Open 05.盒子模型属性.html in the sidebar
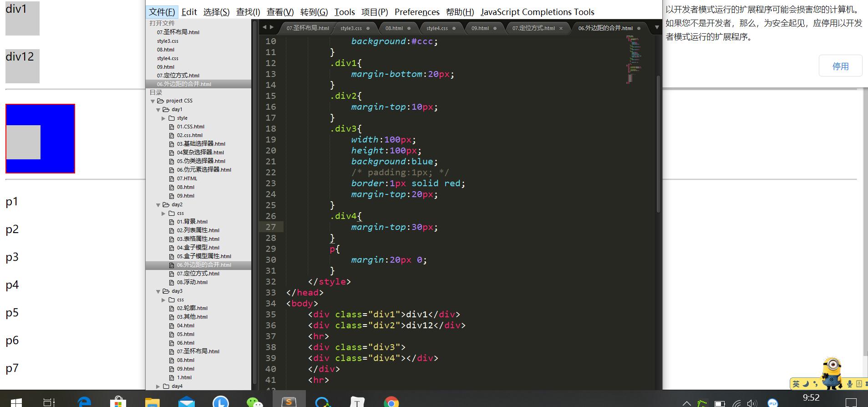The image size is (868, 407). (204, 256)
